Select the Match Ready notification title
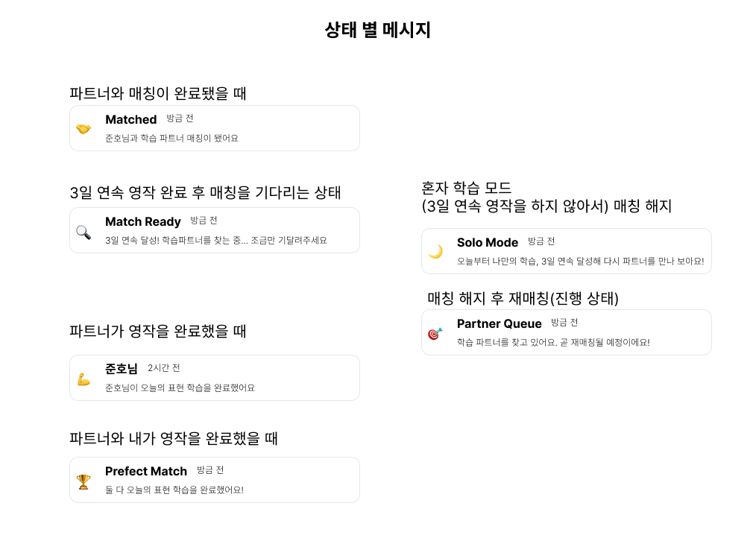This screenshot has width=756, height=538. pos(143,221)
